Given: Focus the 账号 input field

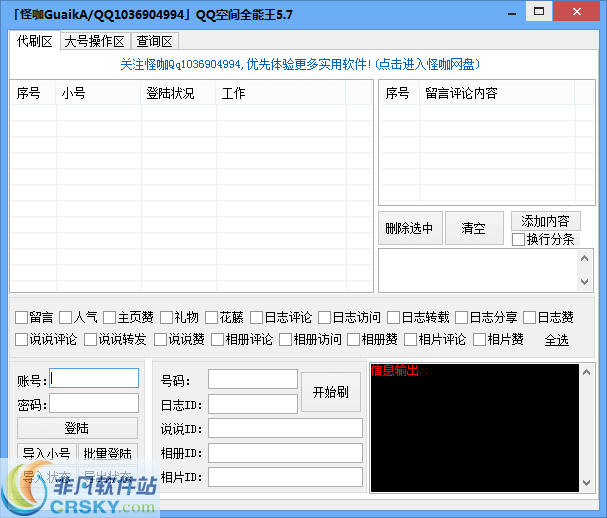Looking at the screenshot, I should tap(94, 378).
